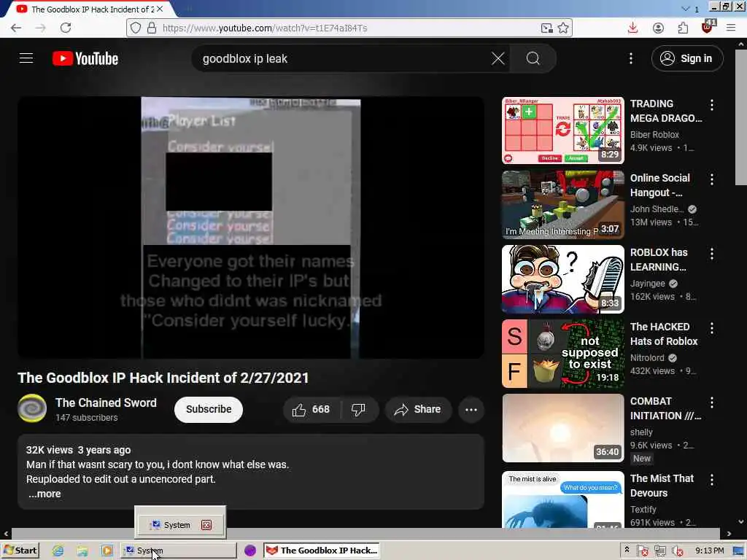The height and width of the screenshot is (560, 747).
Task: Open The HACKED Hats of Roblox title
Action: 664,334
